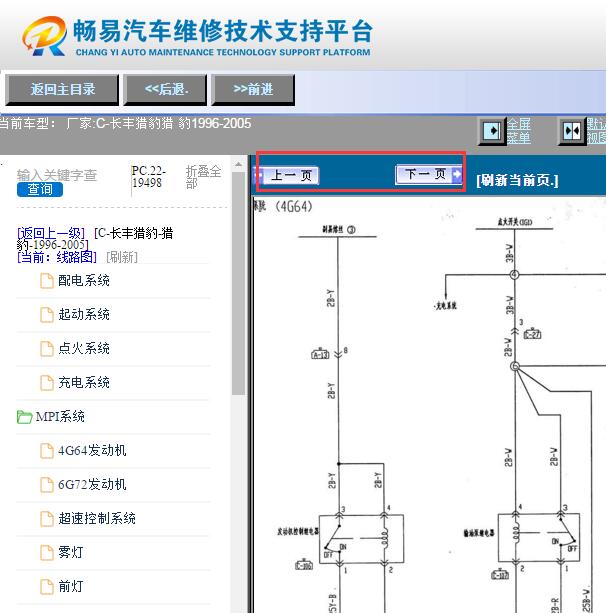Click the 查询 search button
606x613 pixels.
click(x=40, y=190)
